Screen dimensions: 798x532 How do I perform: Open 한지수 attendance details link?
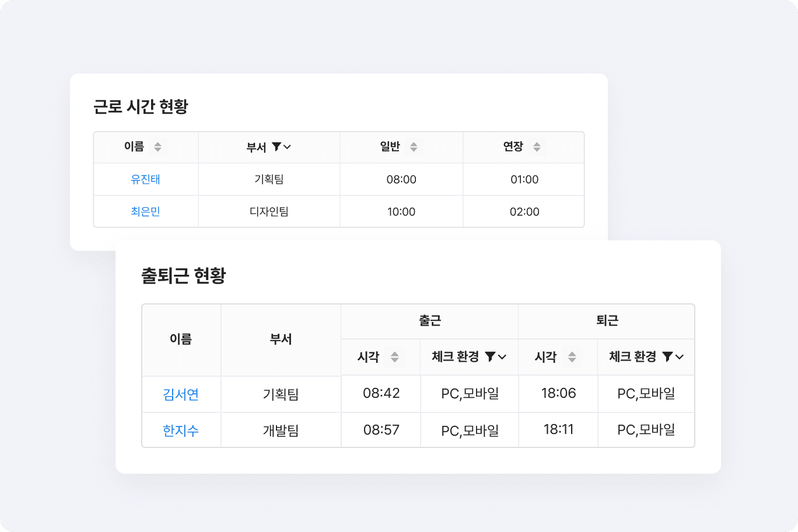[181, 430]
